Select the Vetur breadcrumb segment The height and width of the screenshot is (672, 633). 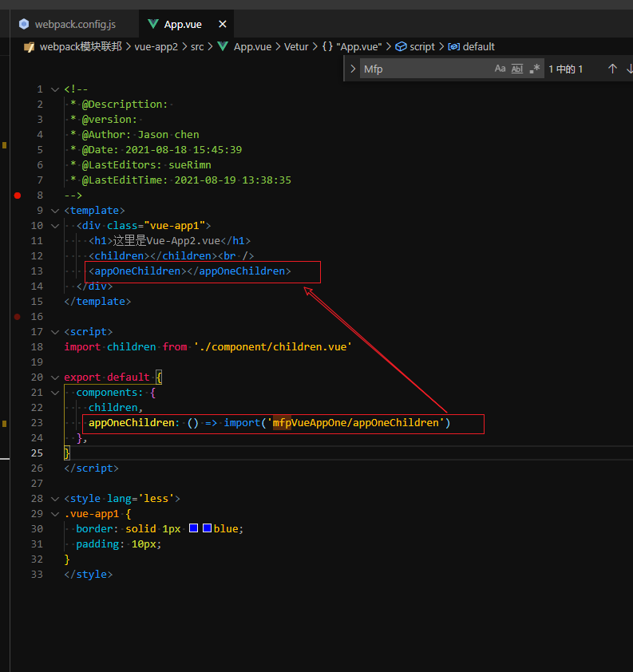pos(296,47)
